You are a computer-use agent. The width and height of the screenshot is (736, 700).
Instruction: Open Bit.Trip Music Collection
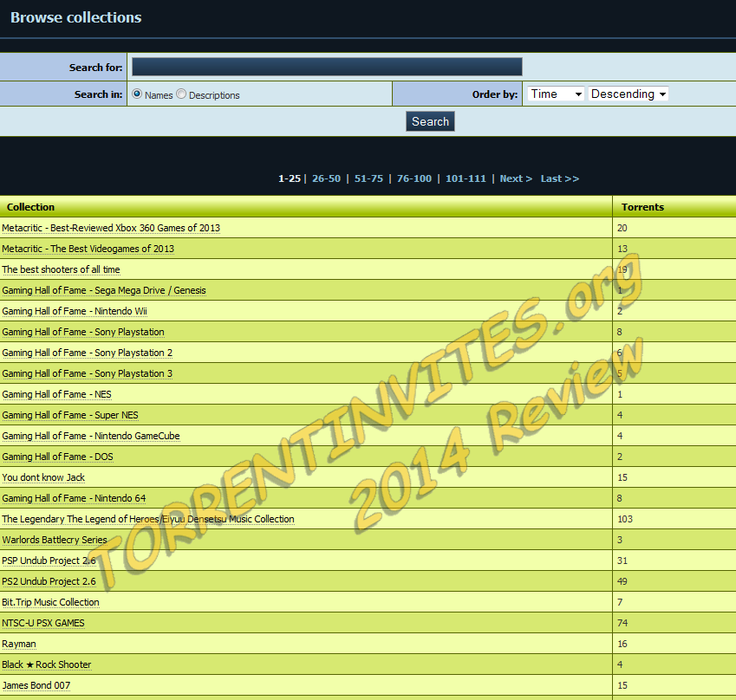(50, 602)
